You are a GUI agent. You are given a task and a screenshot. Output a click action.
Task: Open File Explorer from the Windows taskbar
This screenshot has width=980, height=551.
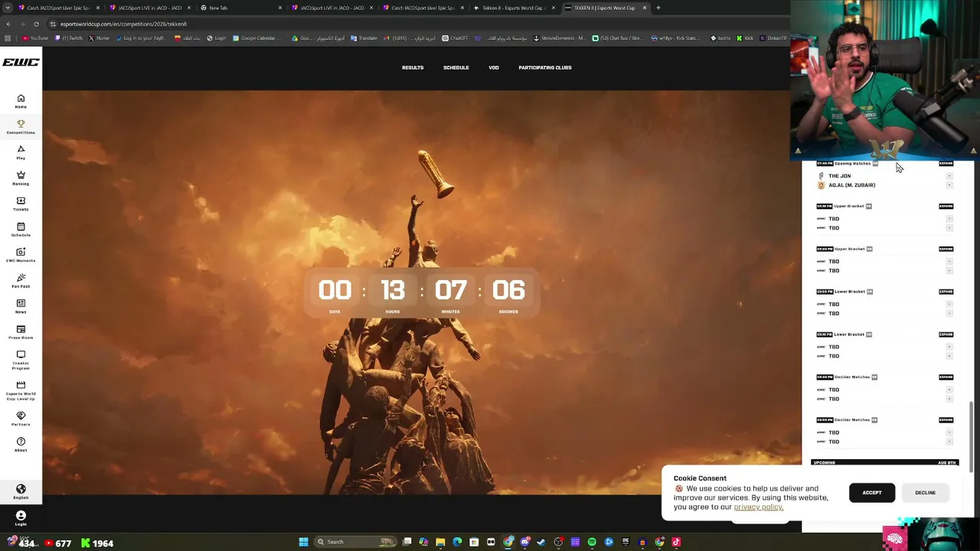coord(440,542)
